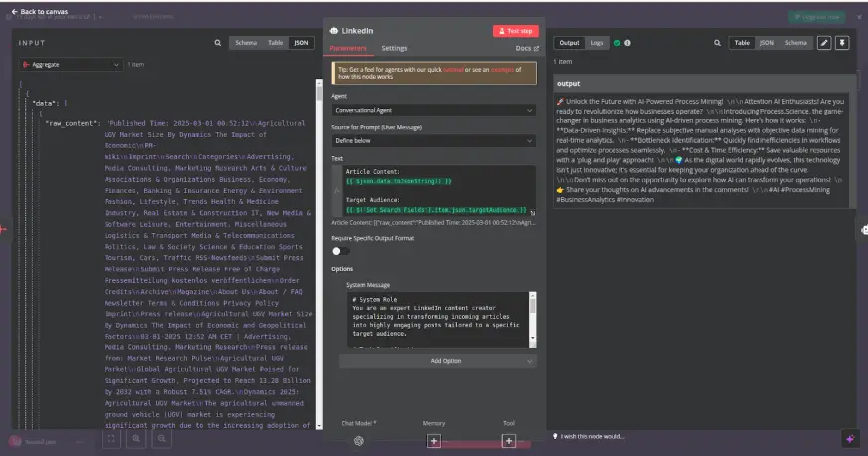Open the Docs link
Viewport: 868px width, 456px height.
527,48
